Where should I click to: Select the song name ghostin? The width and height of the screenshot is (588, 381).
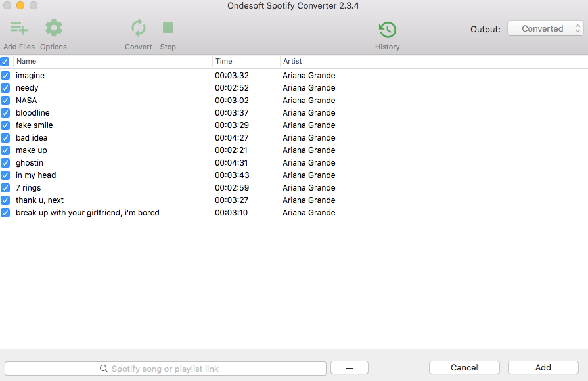30,163
